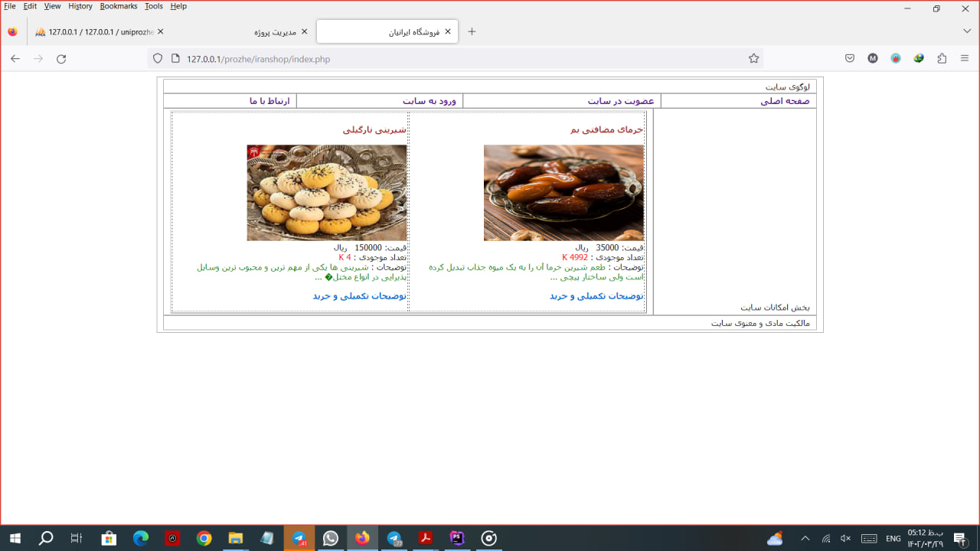Open the Extensions puzzle icon
980x551 pixels.
pos(942,59)
